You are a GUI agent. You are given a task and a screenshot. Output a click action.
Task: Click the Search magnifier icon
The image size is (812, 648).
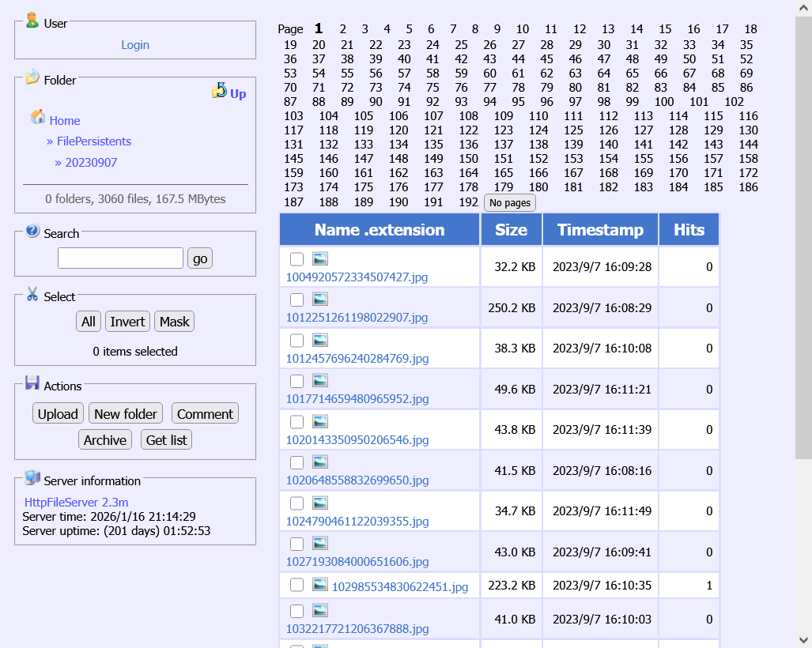[x=32, y=231]
